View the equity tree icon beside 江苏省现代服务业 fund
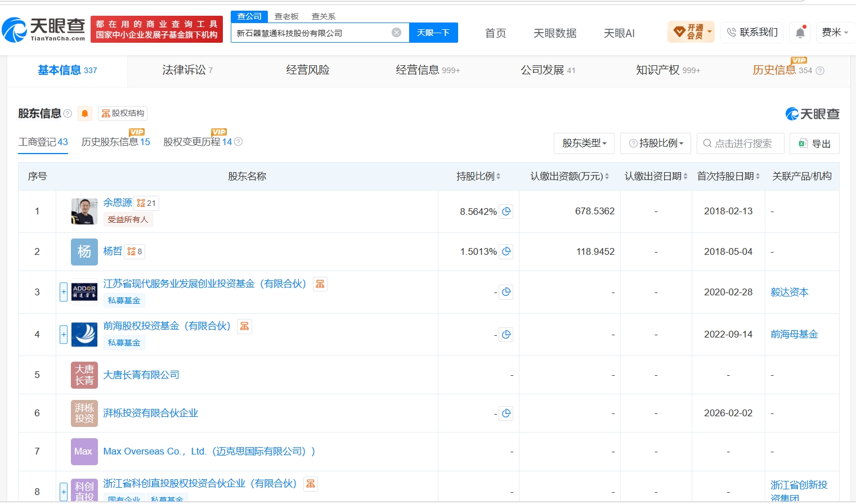The image size is (856, 504). click(320, 284)
